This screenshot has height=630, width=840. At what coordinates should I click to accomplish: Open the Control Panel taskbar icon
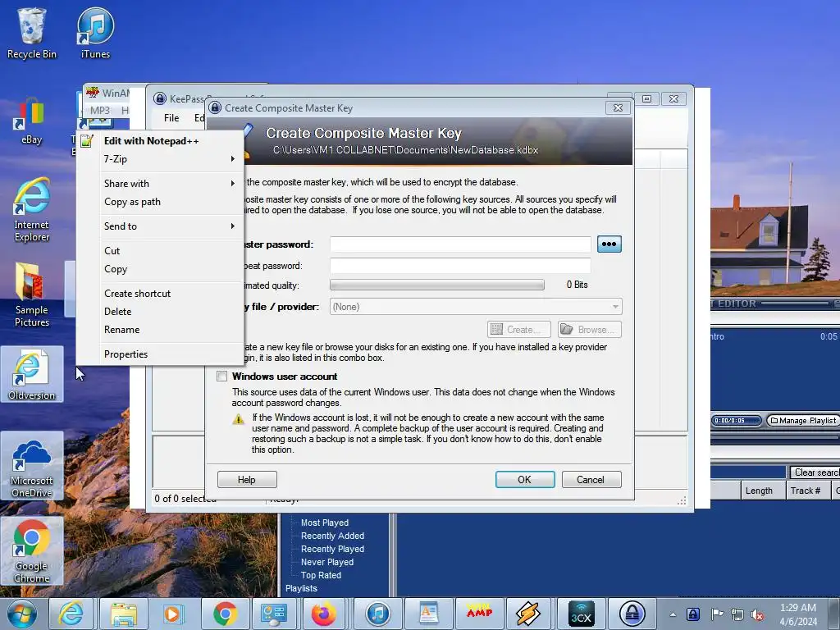(x=274, y=614)
